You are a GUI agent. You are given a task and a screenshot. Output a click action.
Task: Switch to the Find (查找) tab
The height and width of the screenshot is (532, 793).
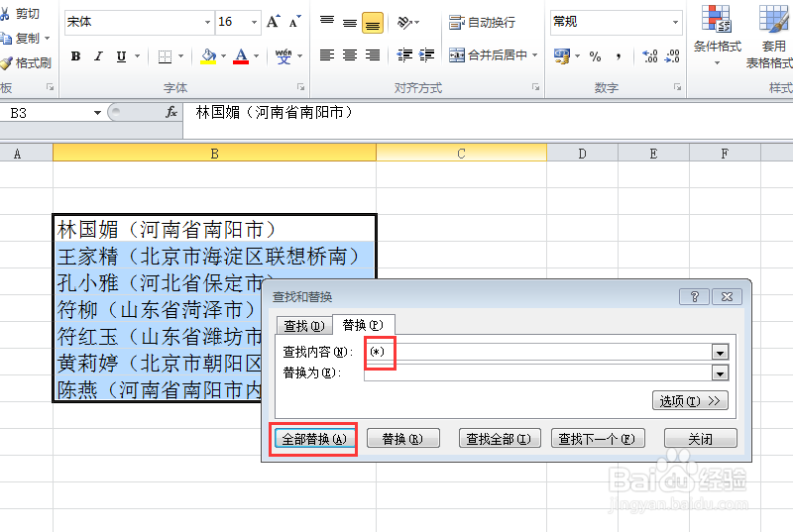click(304, 326)
